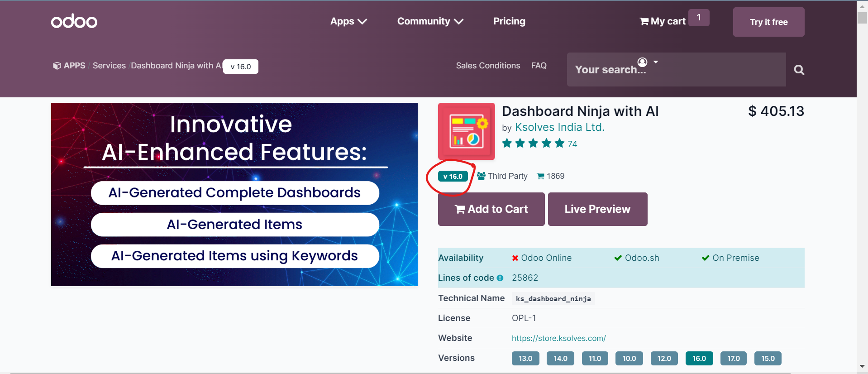Open the Services breadcrumb category
This screenshot has height=374, width=868.
pos(109,66)
